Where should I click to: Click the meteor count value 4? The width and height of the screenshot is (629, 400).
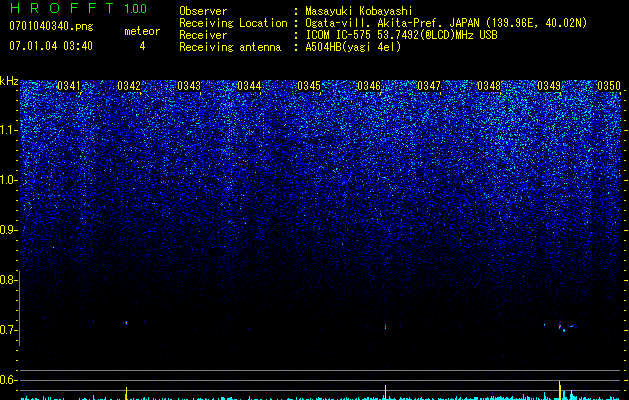click(142, 46)
